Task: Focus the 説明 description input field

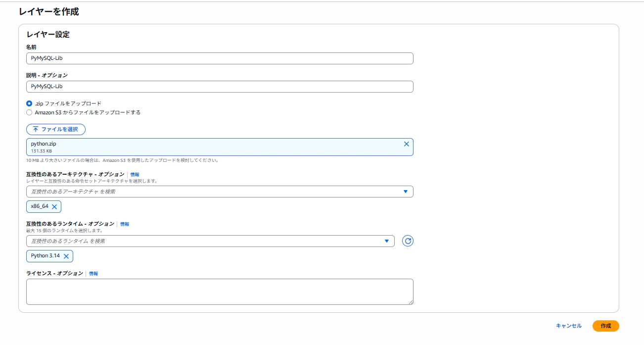Action: point(220,87)
